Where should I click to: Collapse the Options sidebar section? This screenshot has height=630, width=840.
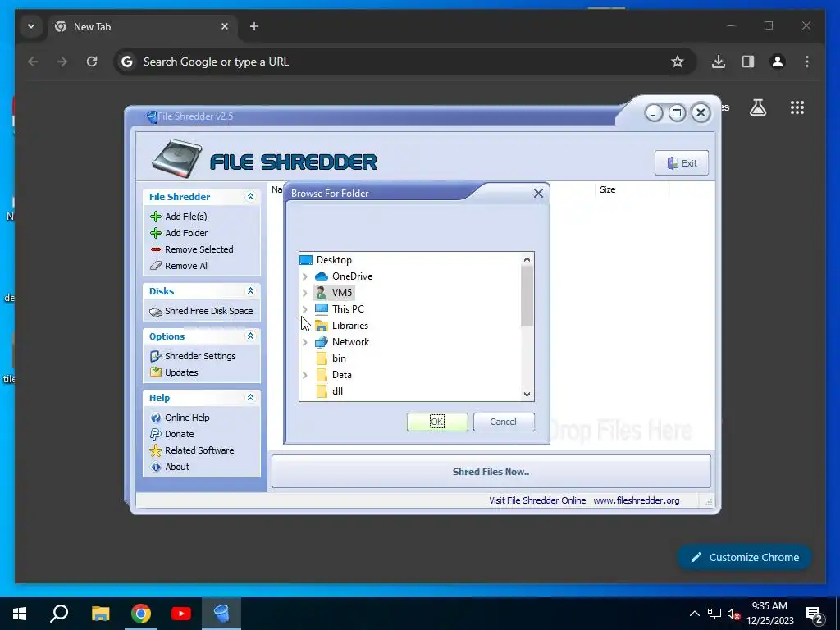pos(250,336)
